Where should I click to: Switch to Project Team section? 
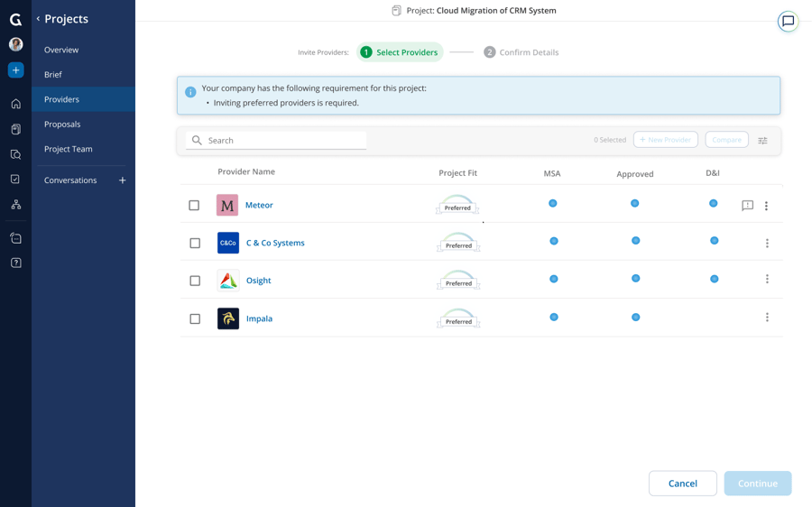69,149
